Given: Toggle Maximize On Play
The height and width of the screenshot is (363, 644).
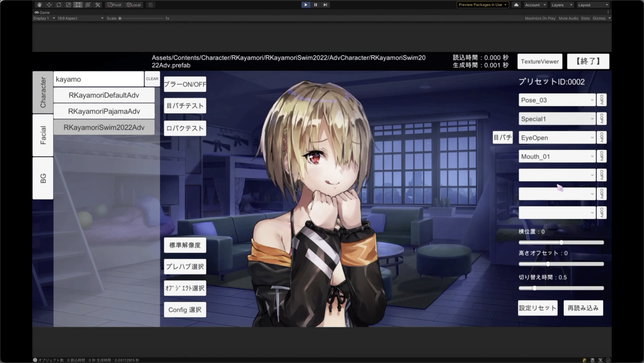Looking at the screenshot, I should pyautogui.click(x=540, y=18).
